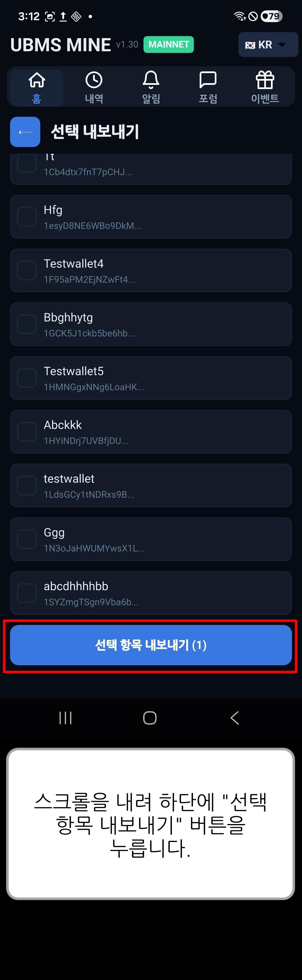Check the Testwallet4 checkbox
This screenshot has width=302, height=980.
click(27, 270)
